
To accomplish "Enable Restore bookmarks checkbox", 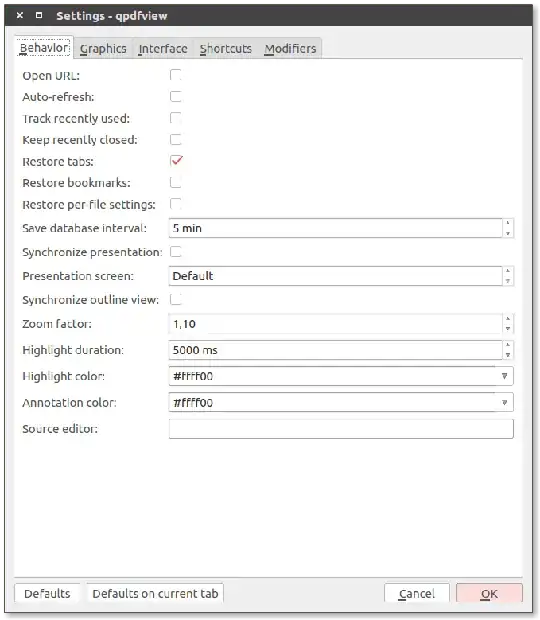I will pyautogui.click(x=176, y=182).
